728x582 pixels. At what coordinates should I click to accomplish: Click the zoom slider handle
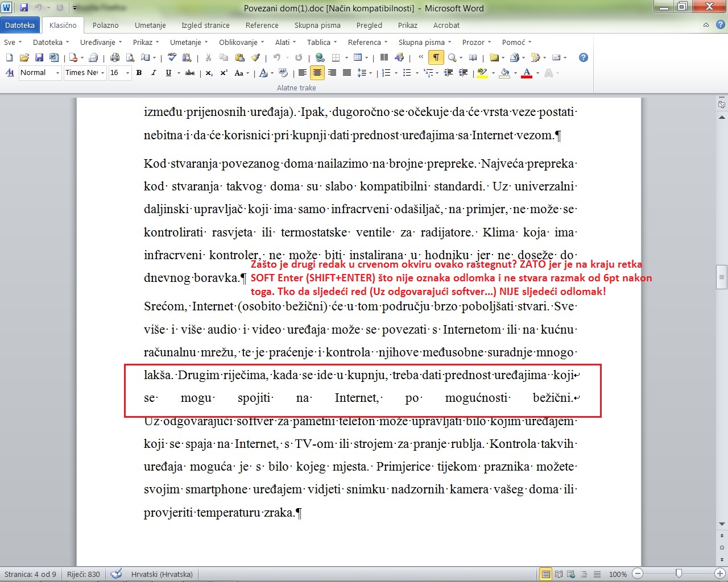click(679, 573)
